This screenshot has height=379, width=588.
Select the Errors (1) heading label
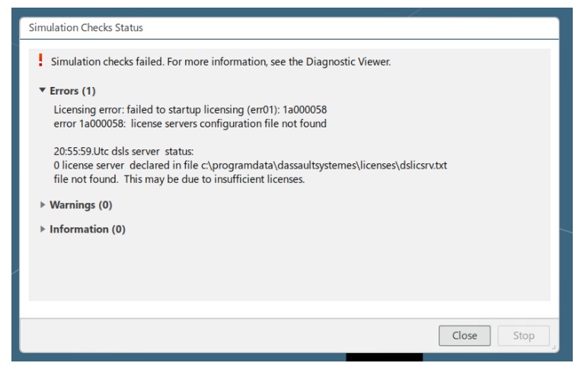pyautogui.click(x=73, y=91)
